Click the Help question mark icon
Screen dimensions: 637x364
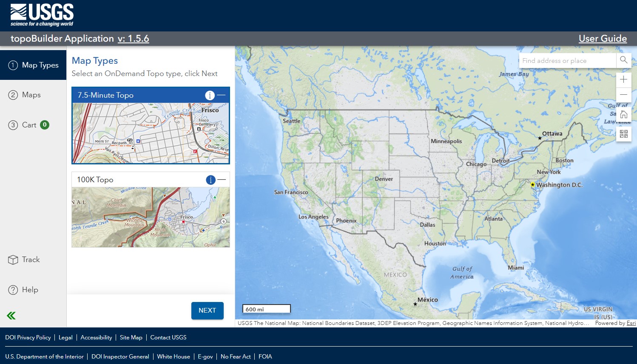[13, 290]
